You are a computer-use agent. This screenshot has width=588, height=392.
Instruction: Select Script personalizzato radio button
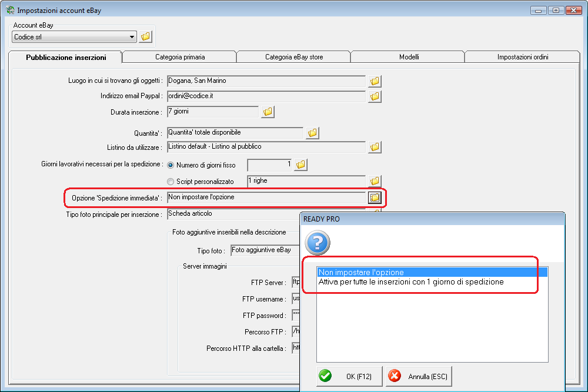171,182
